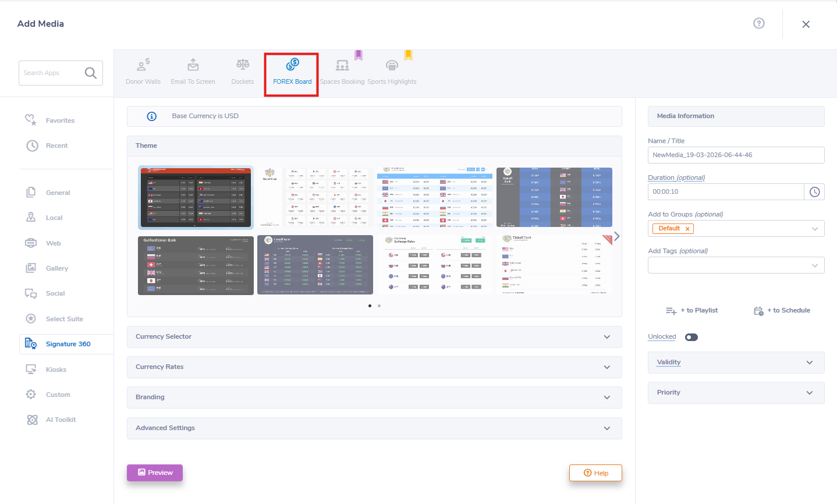837x504 pixels.
Task: Open Favorites in the sidebar
Action: 50,120
